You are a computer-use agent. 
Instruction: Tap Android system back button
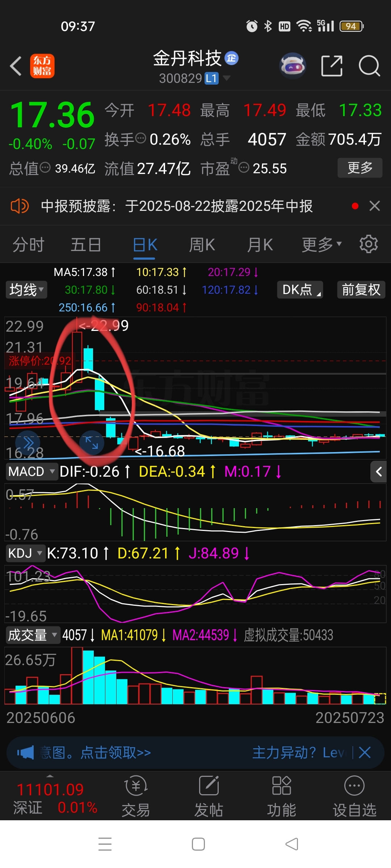pos(292,844)
